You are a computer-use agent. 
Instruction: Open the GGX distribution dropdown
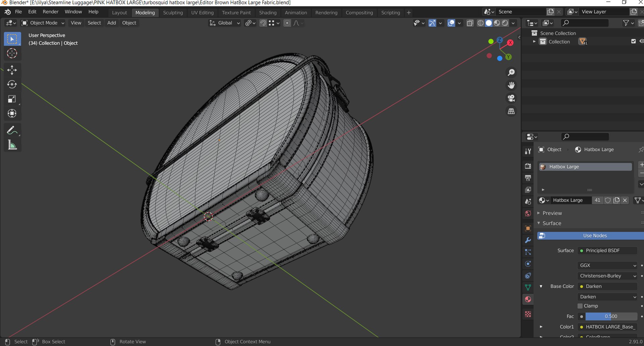click(607, 265)
